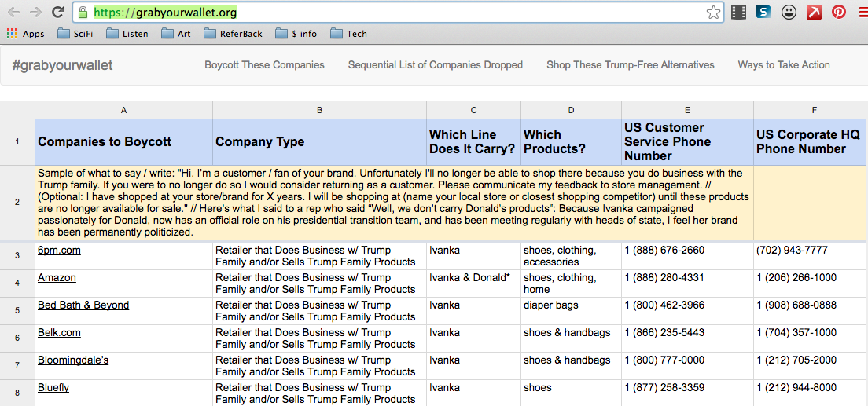Viewport: 868px width, 406px height.
Task: Open the ReferBack bookmarks folder
Action: point(233,34)
